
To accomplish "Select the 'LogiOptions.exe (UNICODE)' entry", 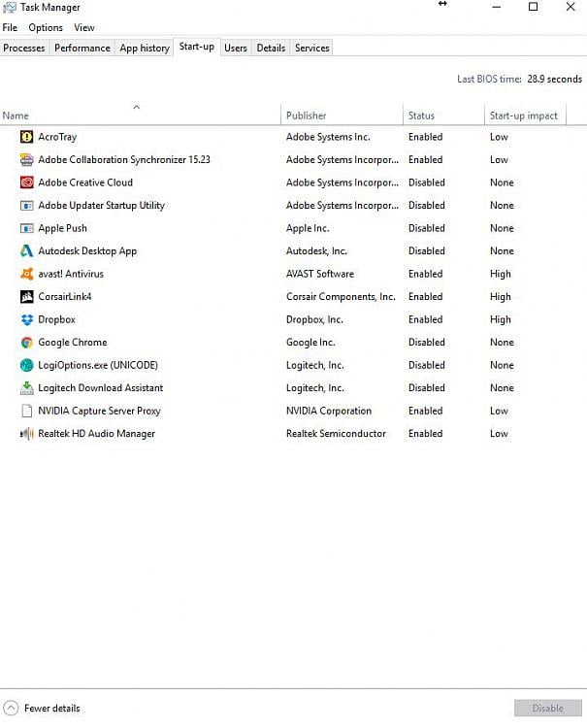I will (x=98, y=365).
